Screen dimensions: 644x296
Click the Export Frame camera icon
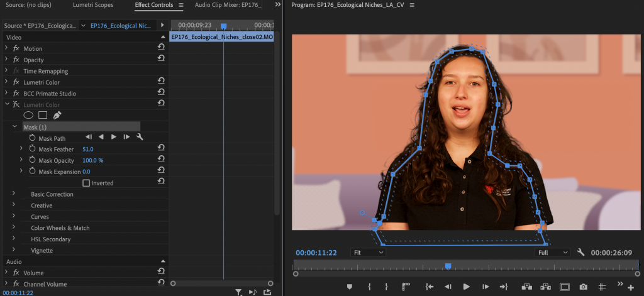583,287
